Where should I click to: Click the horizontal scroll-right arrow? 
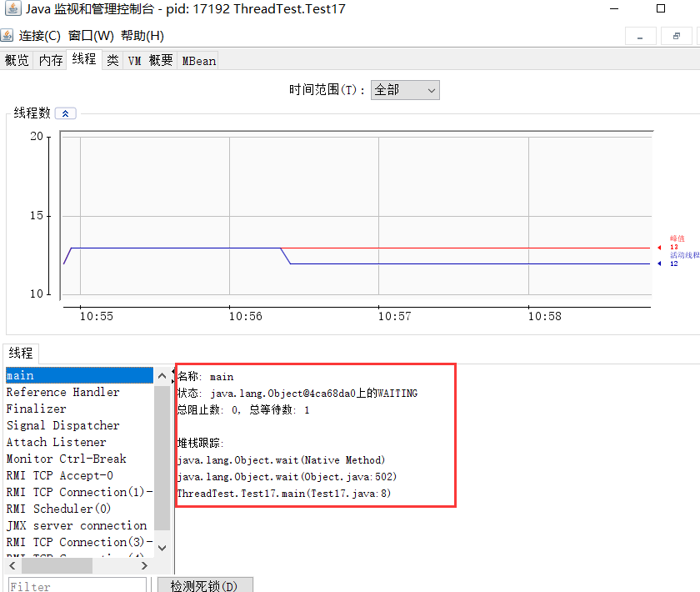(144, 565)
